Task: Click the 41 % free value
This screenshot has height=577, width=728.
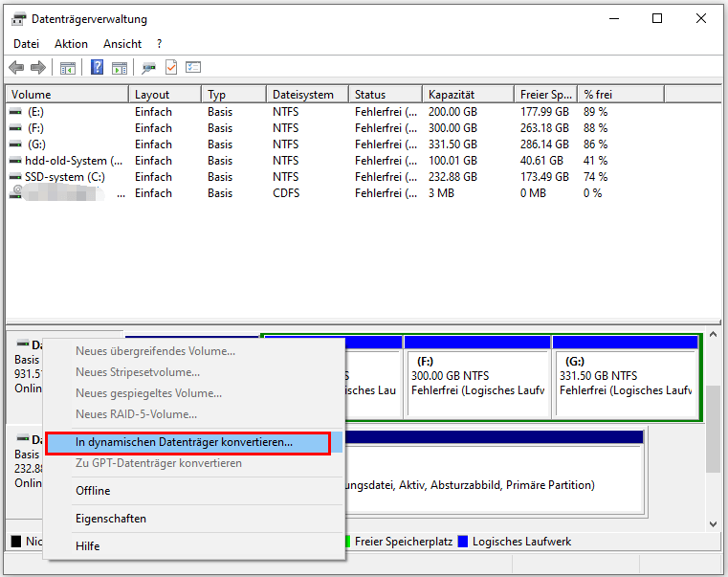Action: point(595,161)
